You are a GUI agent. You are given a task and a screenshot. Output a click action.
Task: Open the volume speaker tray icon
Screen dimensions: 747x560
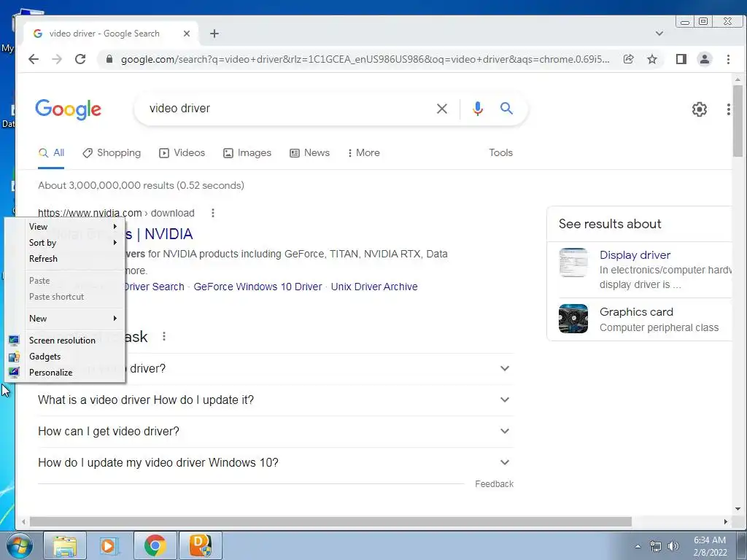coord(673,547)
